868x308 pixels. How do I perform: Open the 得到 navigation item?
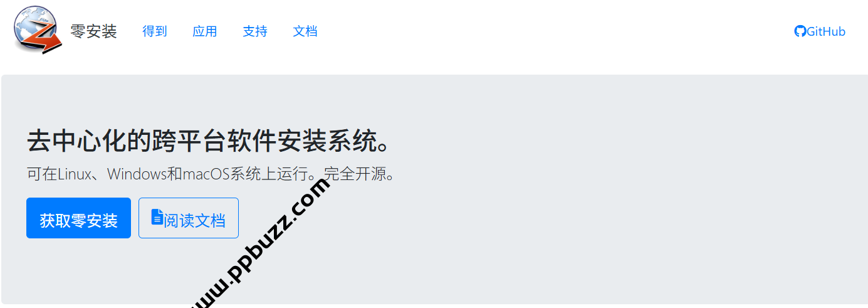coord(155,31)
